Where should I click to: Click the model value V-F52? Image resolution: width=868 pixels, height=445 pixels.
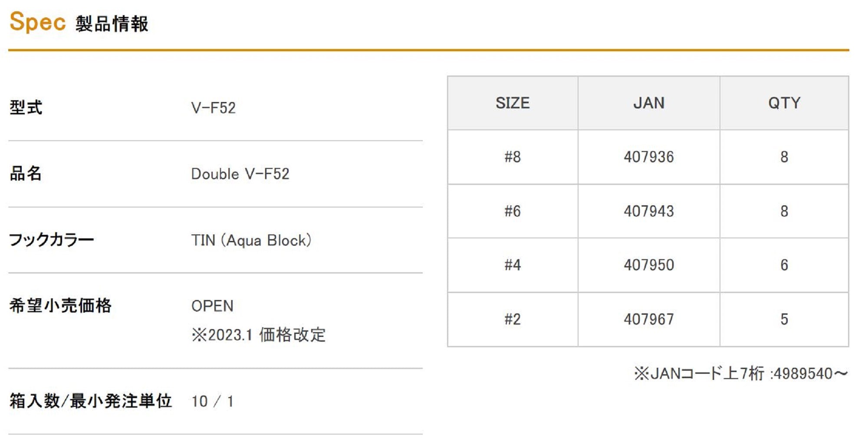(214, 108)
